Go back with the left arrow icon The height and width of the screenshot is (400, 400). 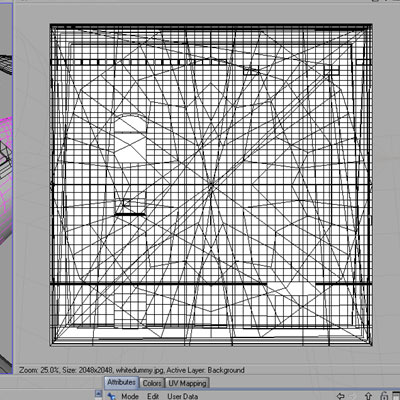[x=340, y=396]
